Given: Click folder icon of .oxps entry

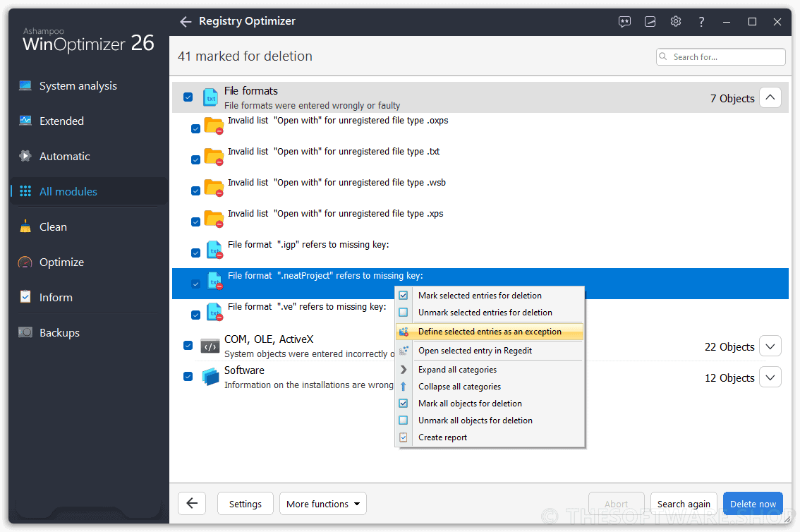Looking at the screenshot, I should (214, 126).
